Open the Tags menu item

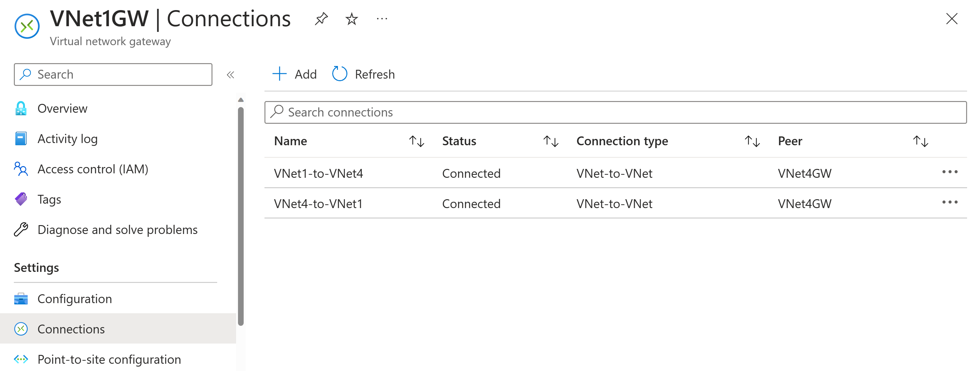click(x=49, y=199)
